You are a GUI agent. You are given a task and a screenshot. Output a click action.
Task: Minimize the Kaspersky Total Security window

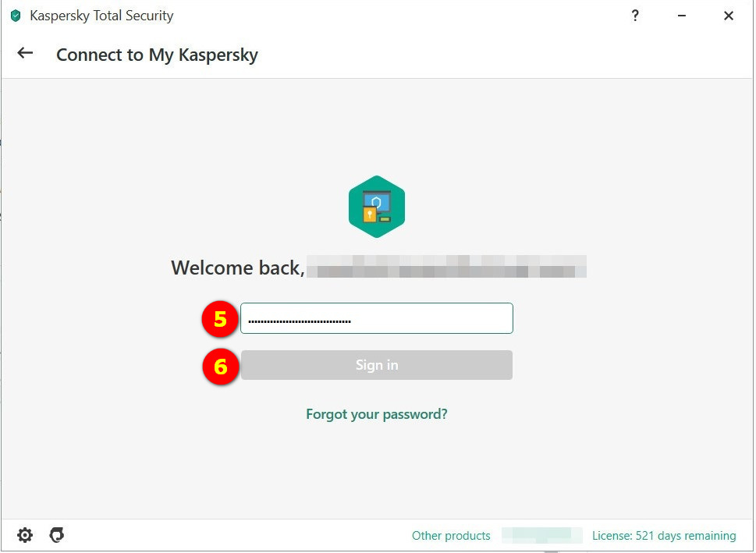pyautogui.click(x=682, y=16)
